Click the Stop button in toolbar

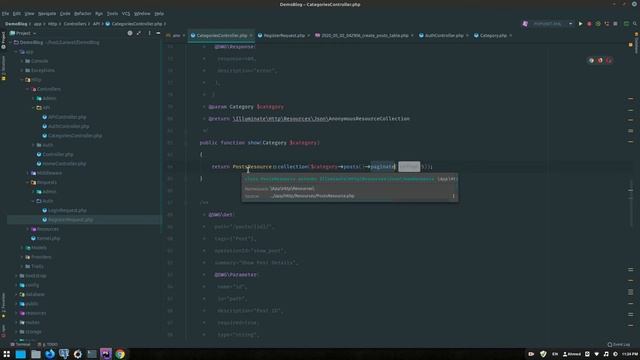[x=616, y=24]
